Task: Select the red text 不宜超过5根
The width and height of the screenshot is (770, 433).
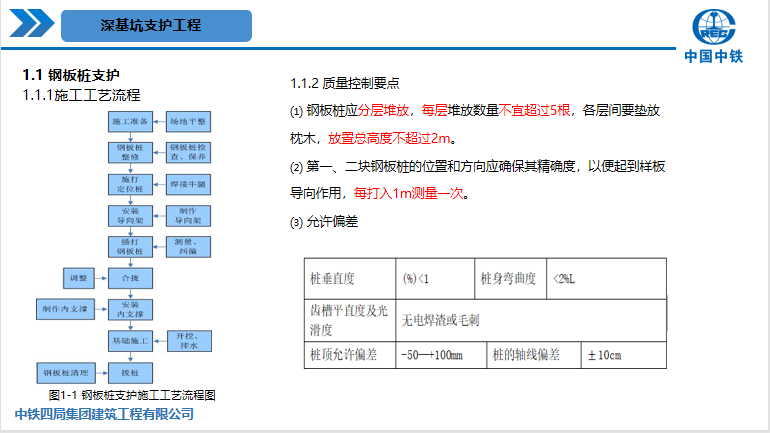Action: click(534, 110)
